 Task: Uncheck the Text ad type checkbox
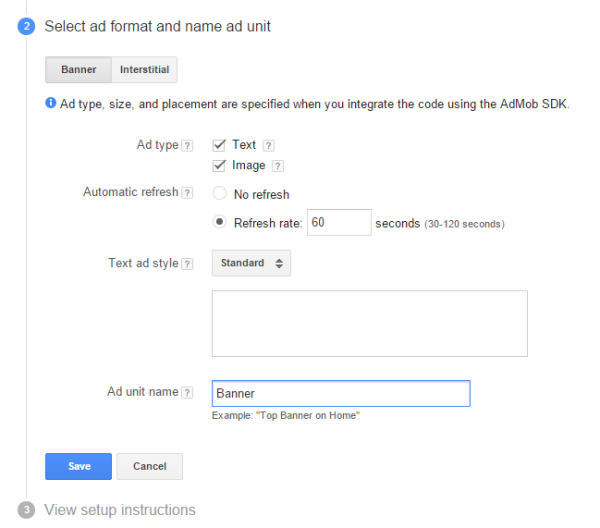click(219, 145)
